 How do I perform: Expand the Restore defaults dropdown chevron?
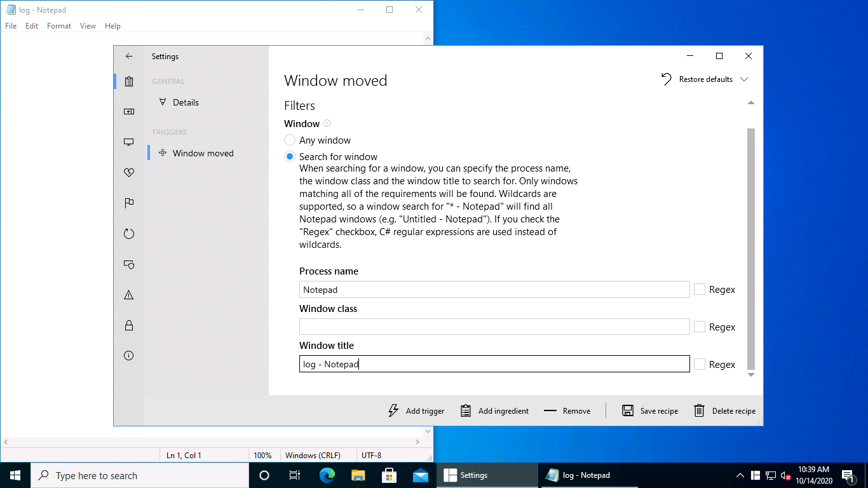(744, 79)
